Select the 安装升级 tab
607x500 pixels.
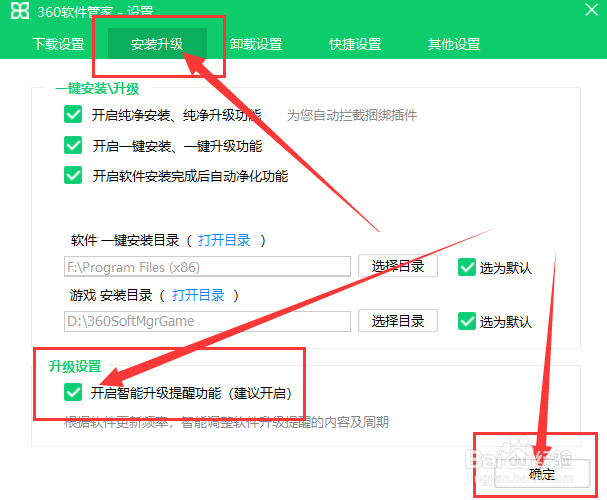tap(157, 44)
